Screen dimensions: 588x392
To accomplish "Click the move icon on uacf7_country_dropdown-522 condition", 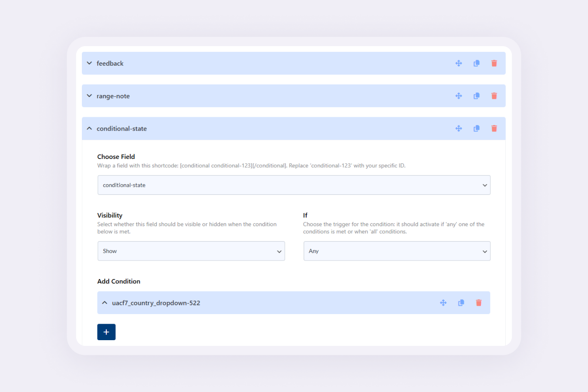I will point(443,302).
